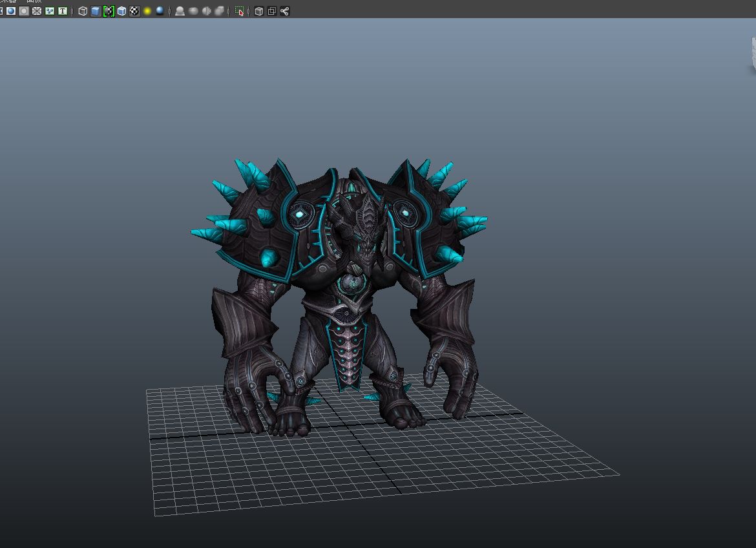
Task: Toggle textured display checkered sphere
Action: (134, 11)
